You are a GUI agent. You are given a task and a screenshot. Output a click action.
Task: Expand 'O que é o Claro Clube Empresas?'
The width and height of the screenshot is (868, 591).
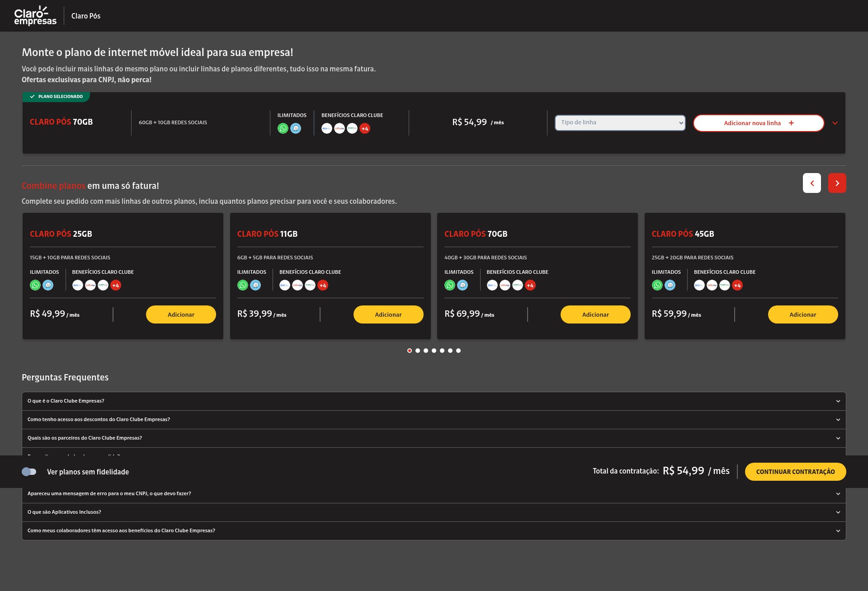point(434,401)
